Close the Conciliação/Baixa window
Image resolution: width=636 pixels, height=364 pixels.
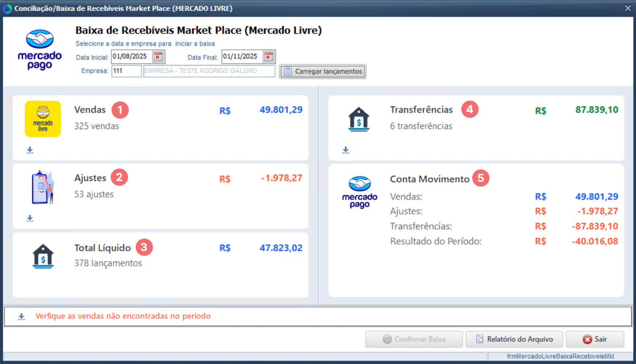[628, 8]
